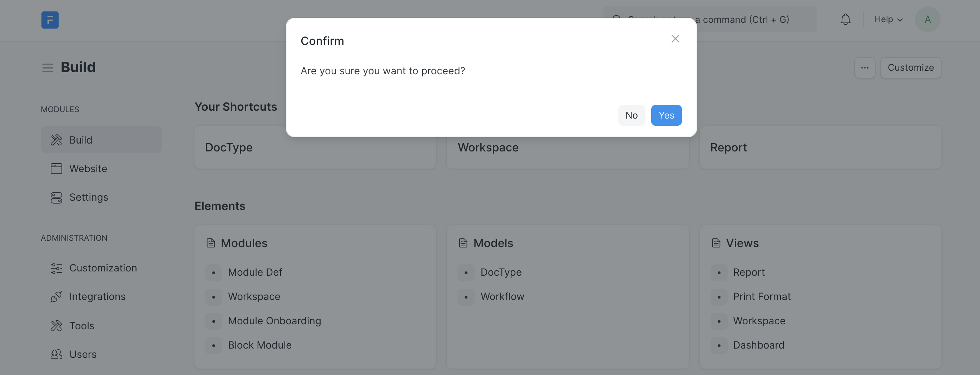Click the Users icon in sidebar

click(x=56, y=354)
